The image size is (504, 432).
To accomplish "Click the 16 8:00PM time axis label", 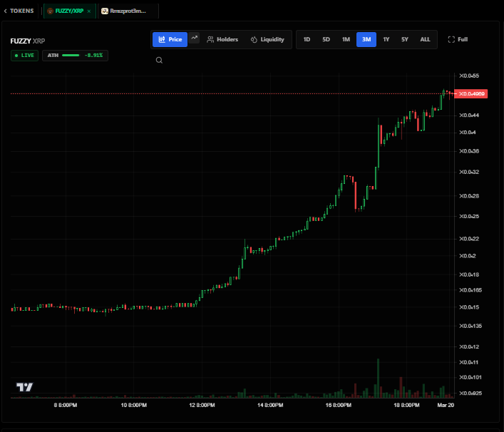I will pyautogui.click(x=338, y=405).
